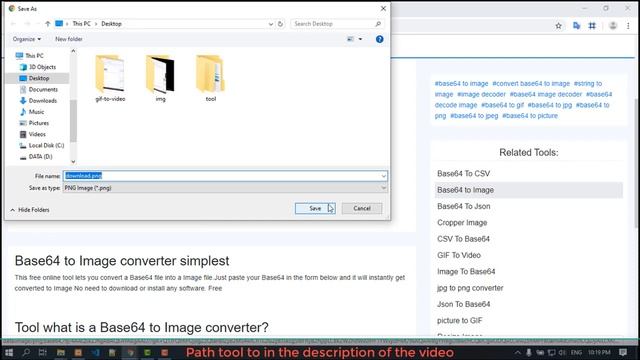Screen dimensions: 640x360
Task: Click the #base64 to picture tag
Action: pos(530,116)
